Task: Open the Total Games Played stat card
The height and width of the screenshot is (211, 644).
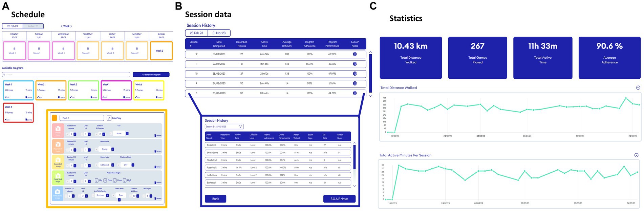Action: (x=477, y=58)
